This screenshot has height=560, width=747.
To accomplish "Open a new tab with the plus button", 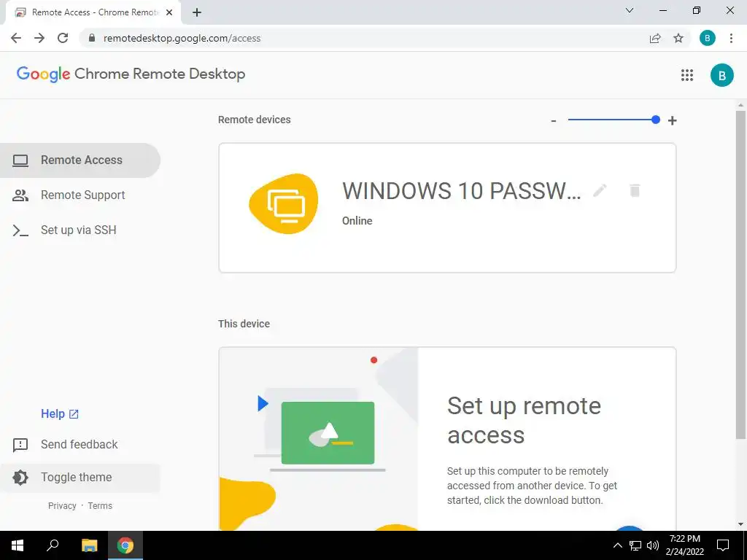I will tap(197, 12).
